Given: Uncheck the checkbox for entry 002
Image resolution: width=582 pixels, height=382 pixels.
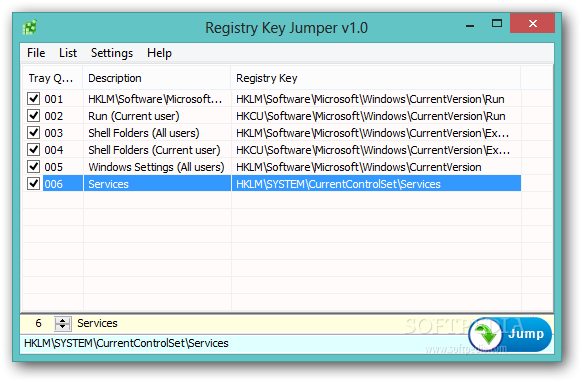Looking at the screenshot, I should (x=33, y=116).
